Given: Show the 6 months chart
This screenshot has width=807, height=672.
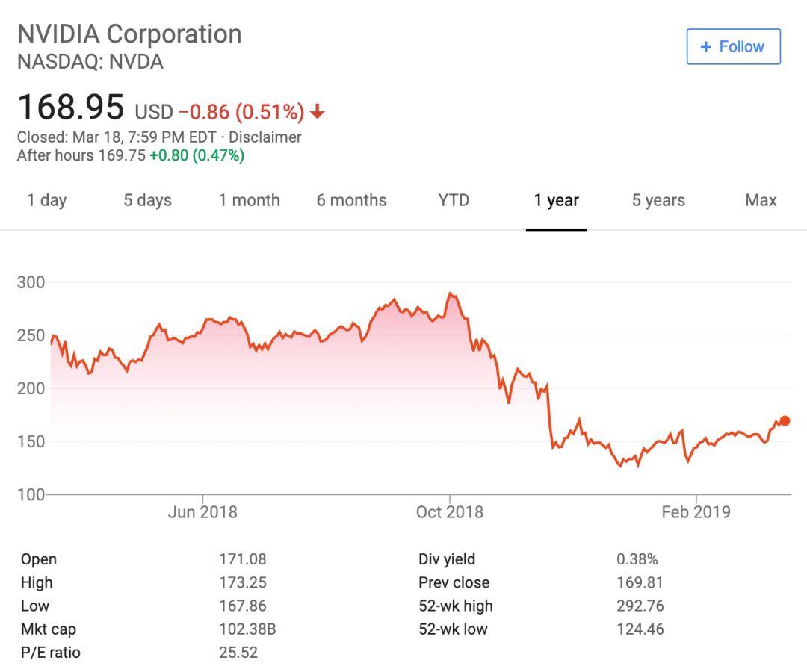Looking at the screenshot, I should 351,200.
